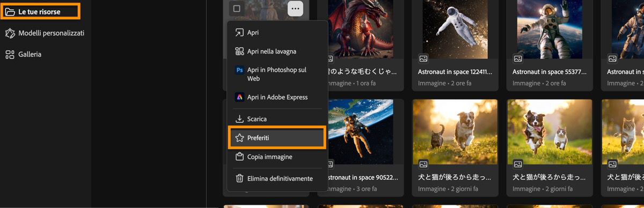
Task: Click the three-dot more options button
Action: tap(295, 9)
